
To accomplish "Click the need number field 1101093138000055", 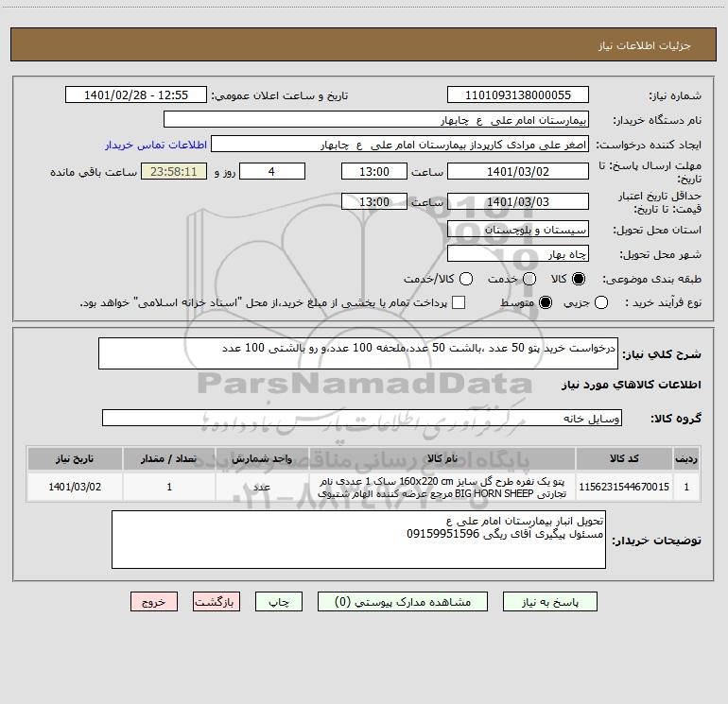I will point(518,95).
